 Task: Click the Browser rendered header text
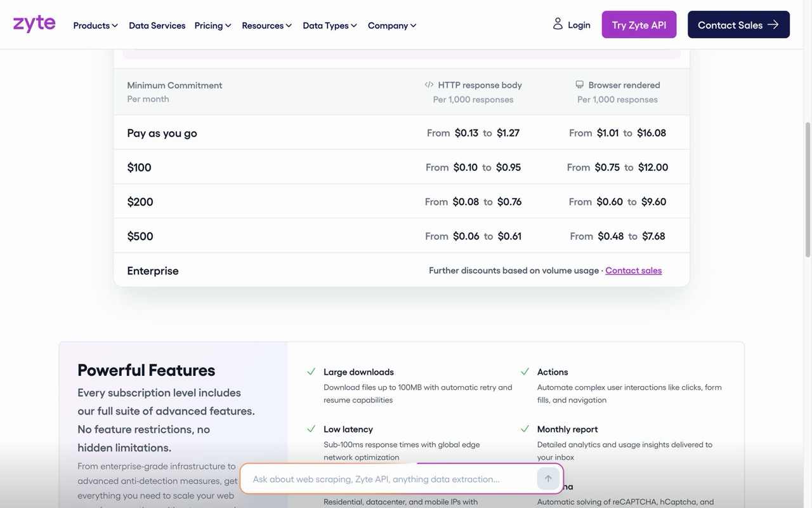624,85
